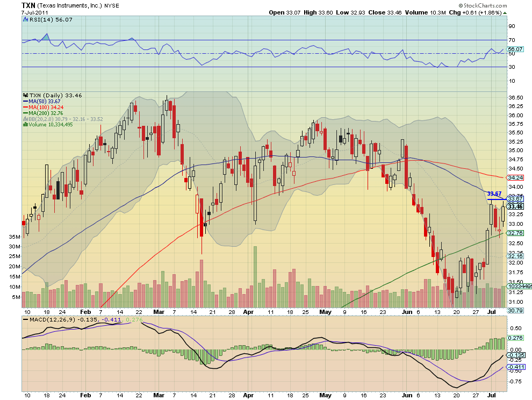This screenshot has height=400, width=532.
Task: Click the RSI 70 overbought level label
Action: (512, 40)
